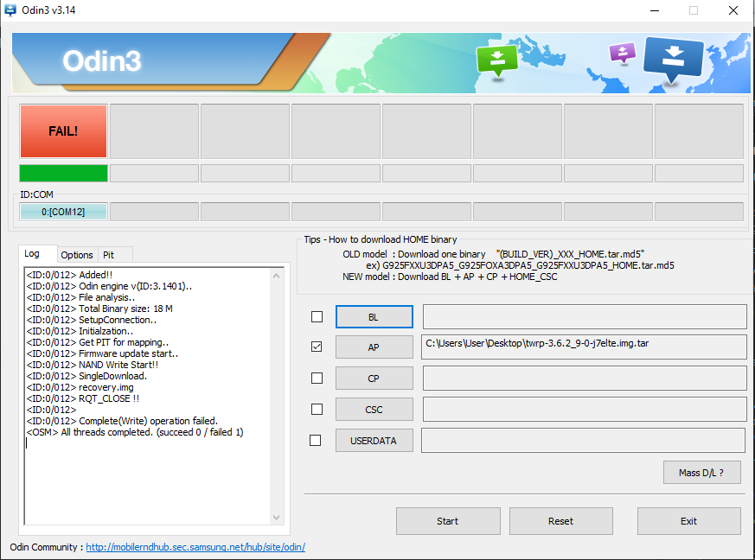Uncheck the AP checkbox
Viewport: 755px width, 560px height.
317,347
